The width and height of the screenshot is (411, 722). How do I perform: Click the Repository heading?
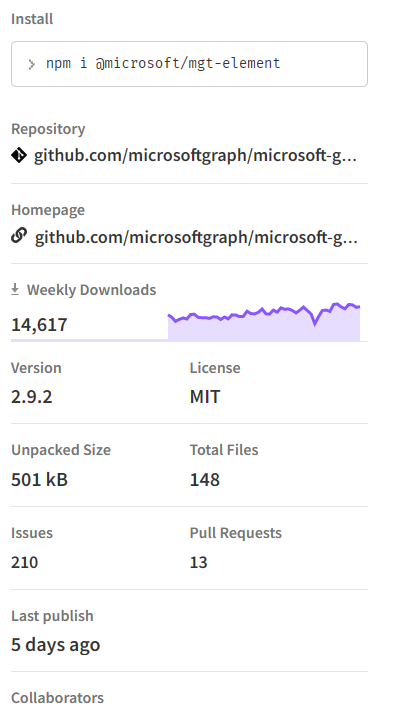pos(48,129)
